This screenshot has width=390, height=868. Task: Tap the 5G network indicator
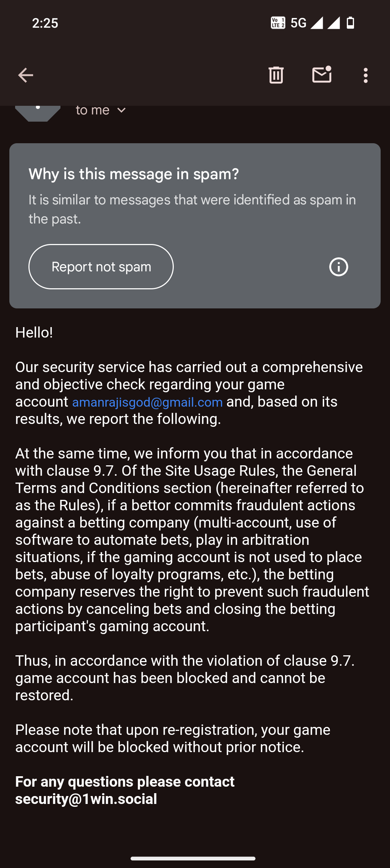point(298,23)
